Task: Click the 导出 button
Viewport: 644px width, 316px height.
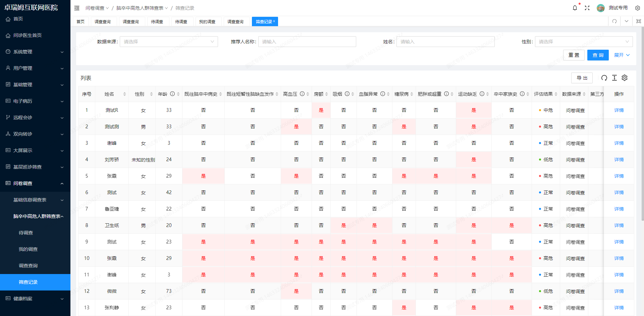Action: [582, 78]
